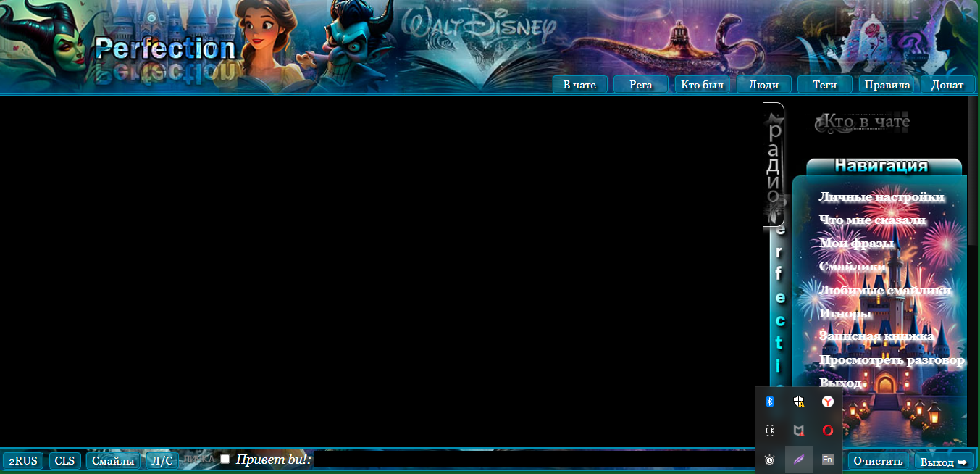The image size is (980, 474).
Task: Open Bluetooth tray icon
Action: [x=770, y=402]
